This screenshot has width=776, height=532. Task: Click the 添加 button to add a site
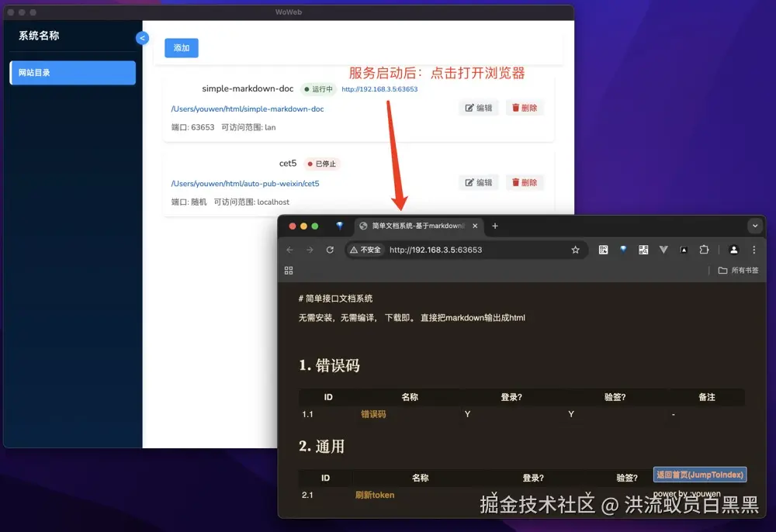tap(181, 47)
